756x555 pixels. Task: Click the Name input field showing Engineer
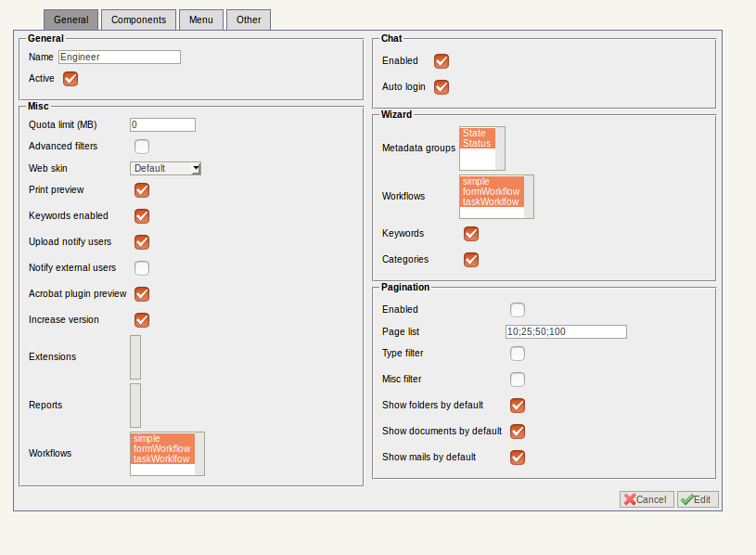119,57
